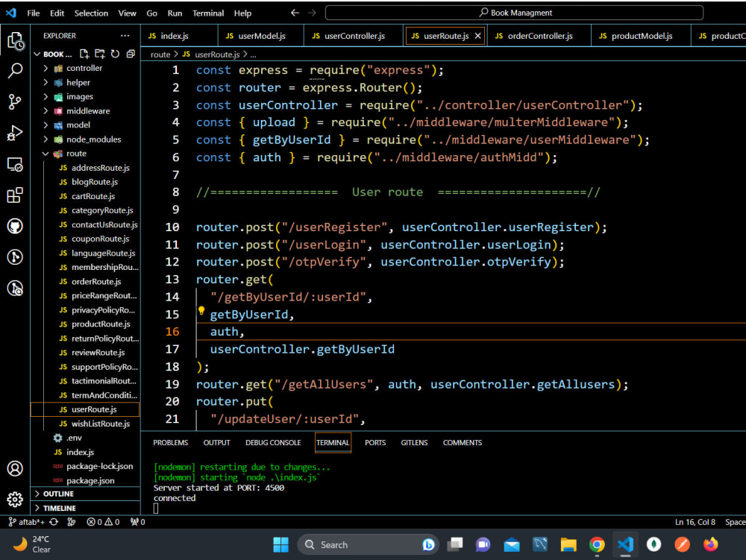Open the Accounts menu icon
The height and width of the screenshot is (560, 746).
(15, 468)
